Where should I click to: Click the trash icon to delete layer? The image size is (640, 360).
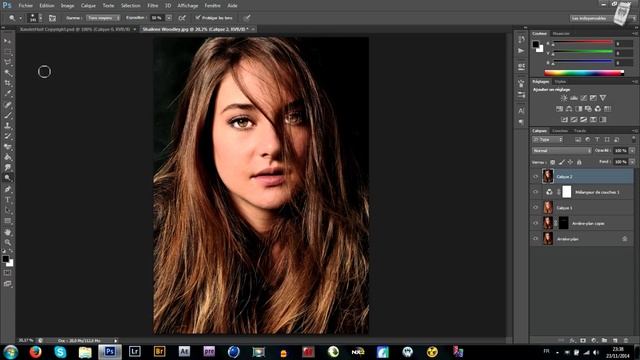[x=626, y=340]
